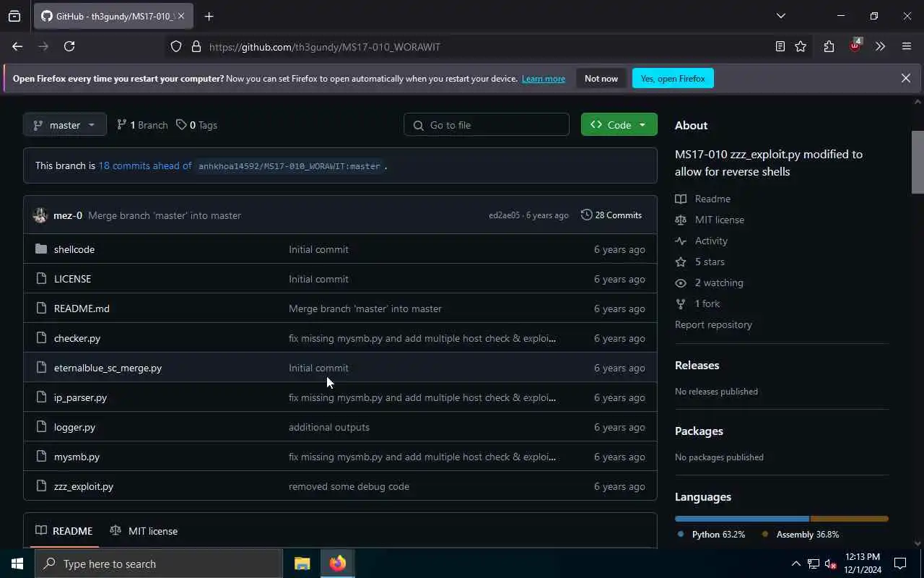Select the GitHub browser tab
This screenshot has height=578, width=924.
click(x=113, y=16)
